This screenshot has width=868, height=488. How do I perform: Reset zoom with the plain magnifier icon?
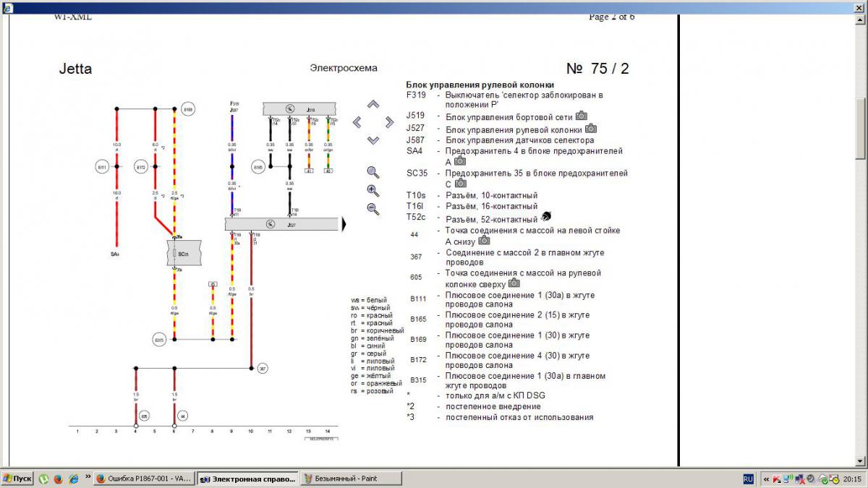[373, 172]
